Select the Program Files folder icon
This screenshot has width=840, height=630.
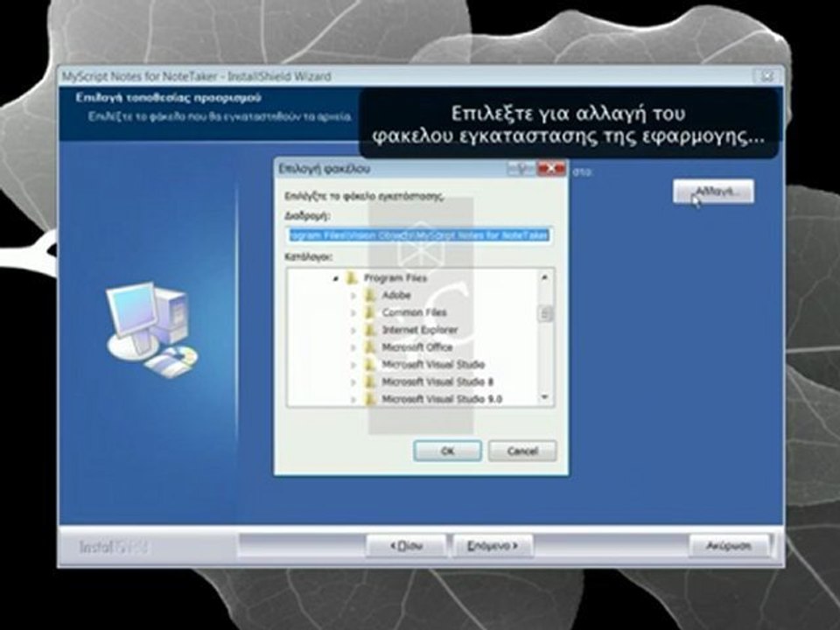tap(352, 277)
